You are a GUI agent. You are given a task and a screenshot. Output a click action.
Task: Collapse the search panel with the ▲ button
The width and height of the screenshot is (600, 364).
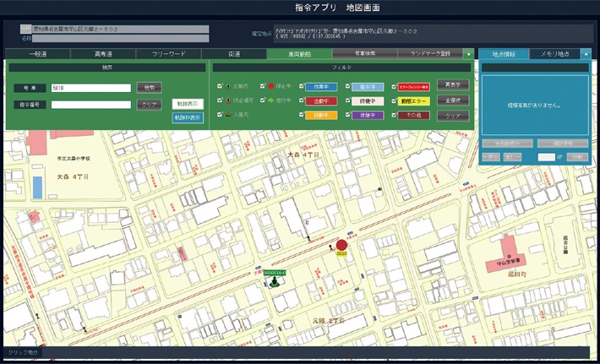pos(469,54)
